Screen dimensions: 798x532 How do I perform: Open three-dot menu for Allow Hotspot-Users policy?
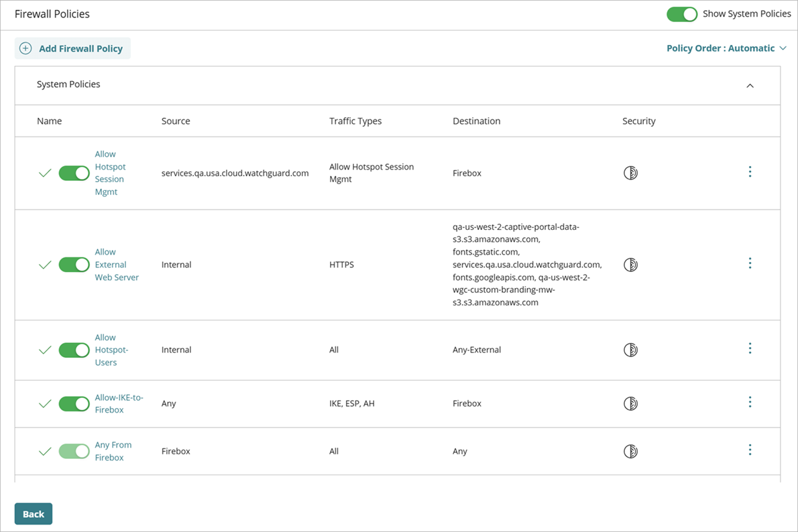[750, 348]
